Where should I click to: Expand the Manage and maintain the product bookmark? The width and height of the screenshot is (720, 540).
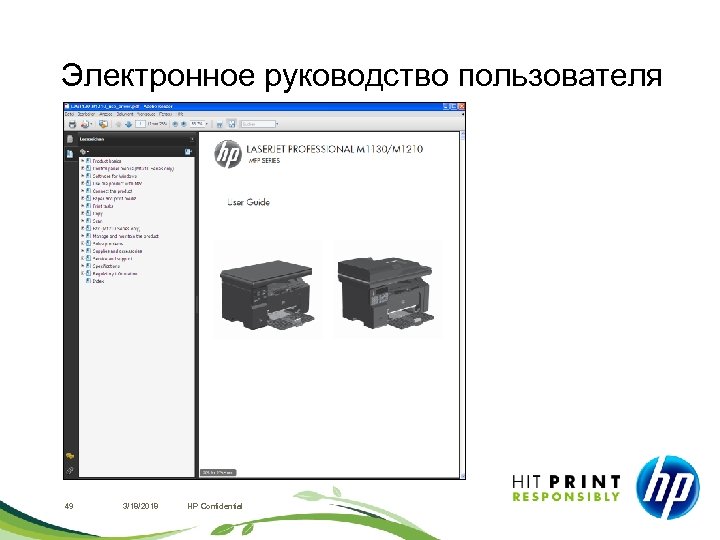click(83, 236)
